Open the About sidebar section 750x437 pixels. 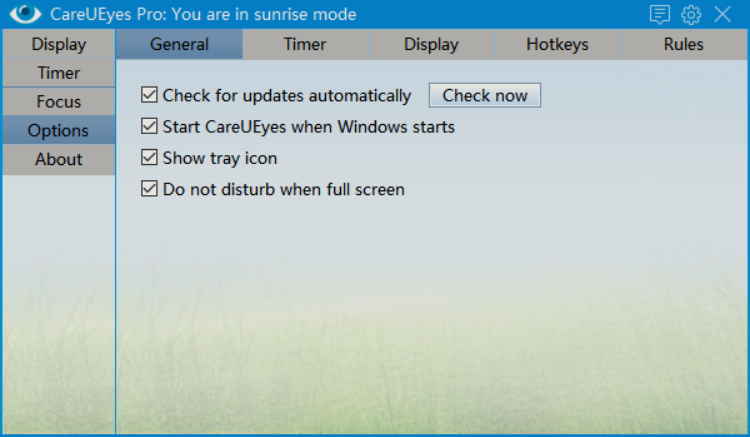[59, 159]
